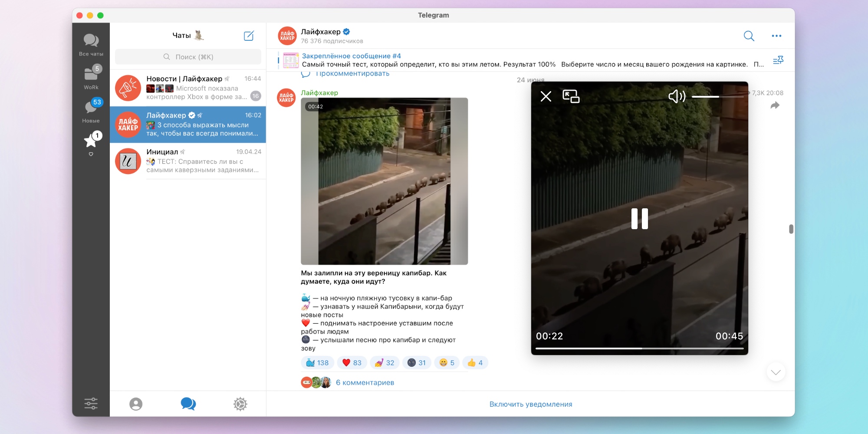
Task: Toggle the thumbs up reaction with 4
Action: pyautogui.click(x=475, y=363)
